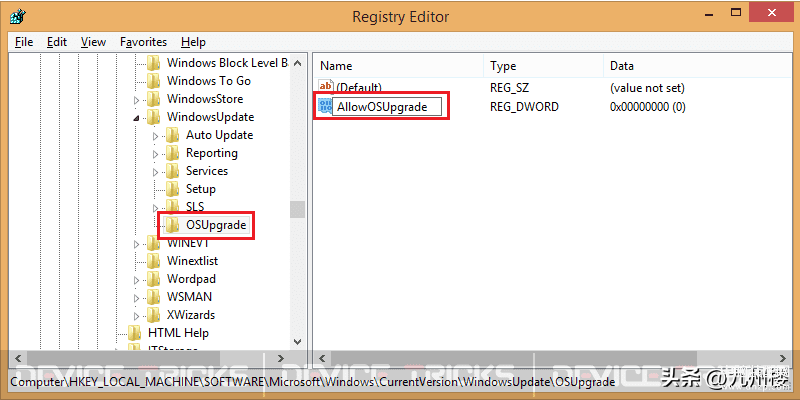Select the WindowsStore folder icon

pos(153,99)
